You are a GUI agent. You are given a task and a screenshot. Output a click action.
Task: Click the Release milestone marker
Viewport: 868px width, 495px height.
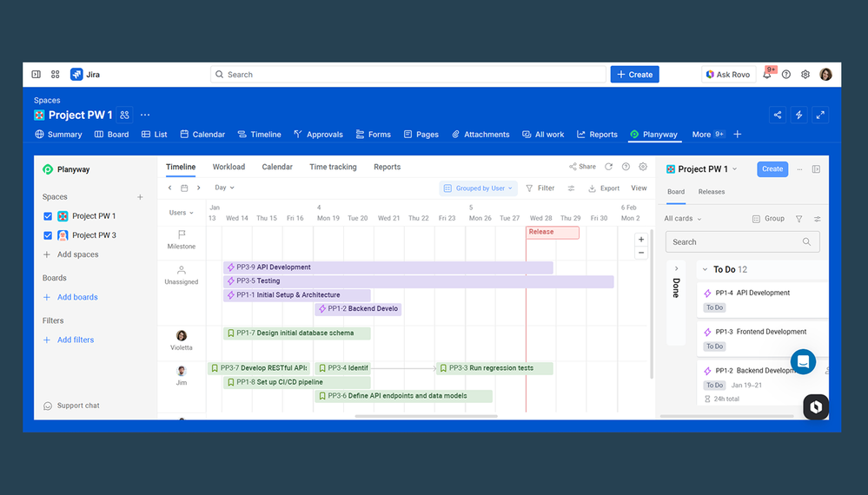point(553,232)
